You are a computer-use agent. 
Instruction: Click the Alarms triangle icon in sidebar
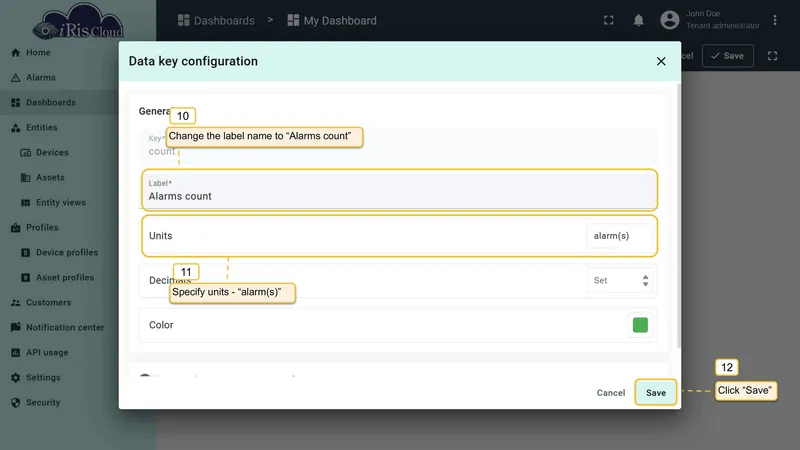(16, 78)
